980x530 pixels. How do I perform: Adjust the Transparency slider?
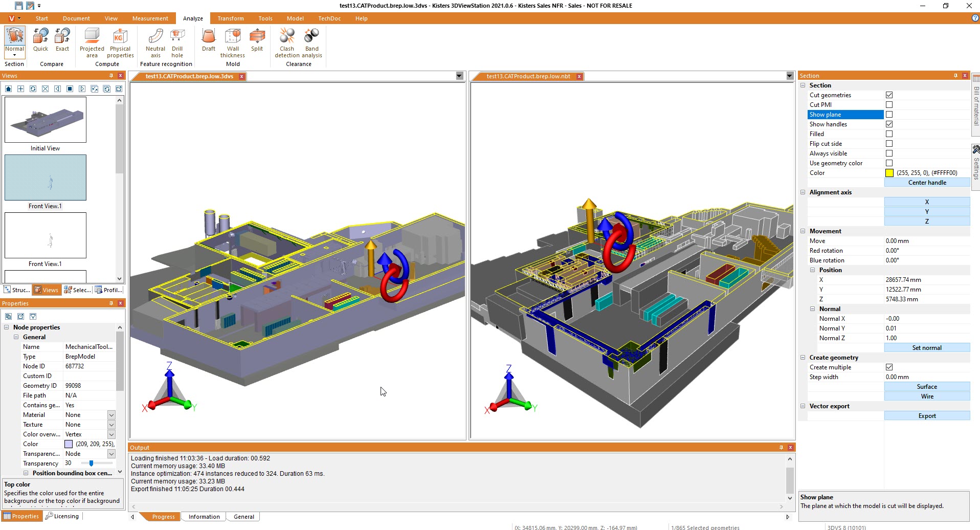91,463
